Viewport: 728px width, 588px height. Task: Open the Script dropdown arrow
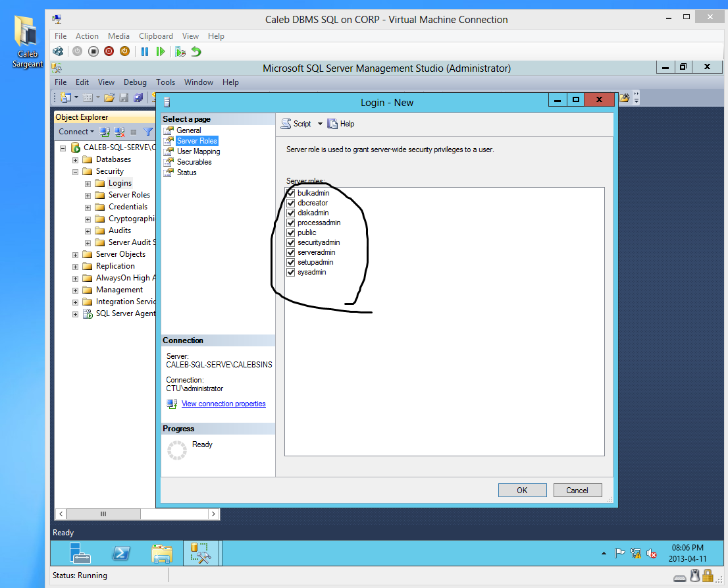320,124
